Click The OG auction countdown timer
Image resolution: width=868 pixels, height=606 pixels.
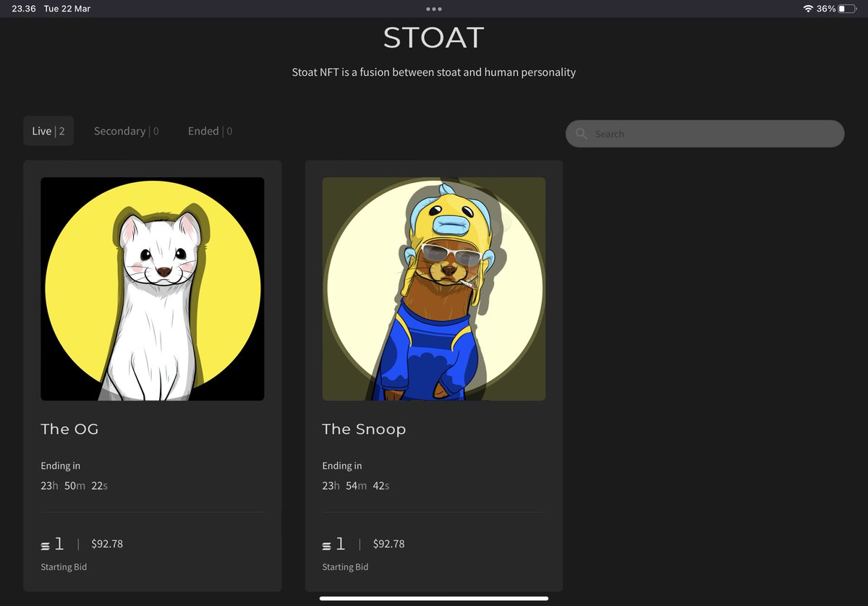click(x=74, y=485)
